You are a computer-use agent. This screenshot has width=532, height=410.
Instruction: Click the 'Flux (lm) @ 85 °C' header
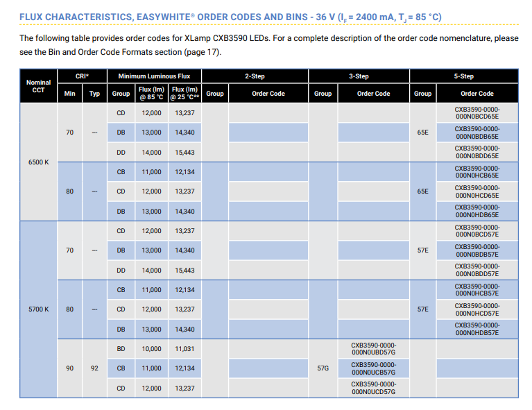pyautogui.click(x=151, y=94)
